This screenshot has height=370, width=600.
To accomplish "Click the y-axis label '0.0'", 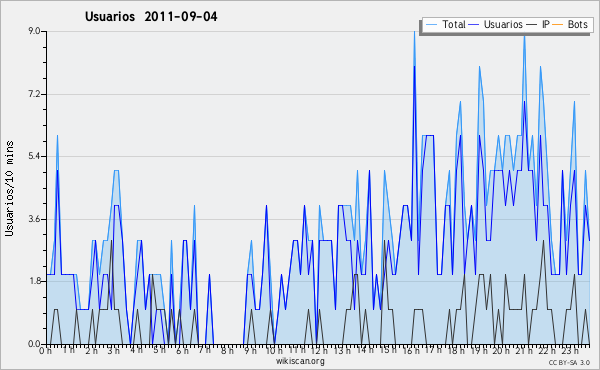I will point(35,344).
